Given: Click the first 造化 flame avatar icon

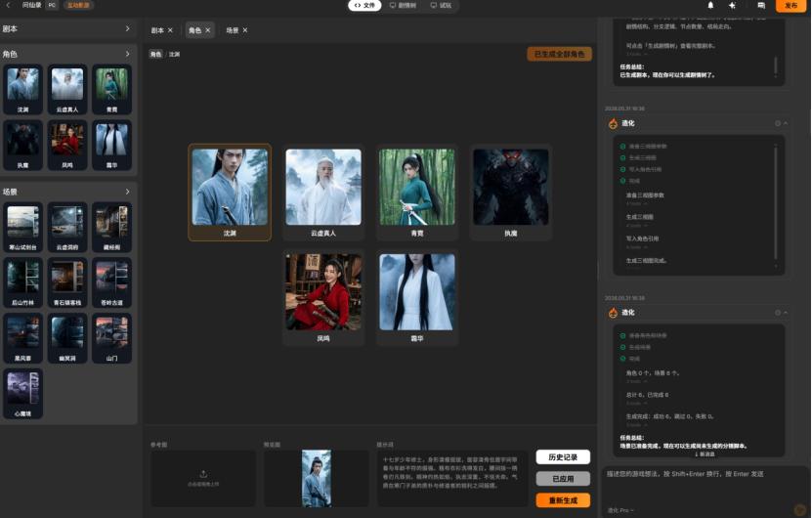Looking at the screenshot, I should (613, 123).
